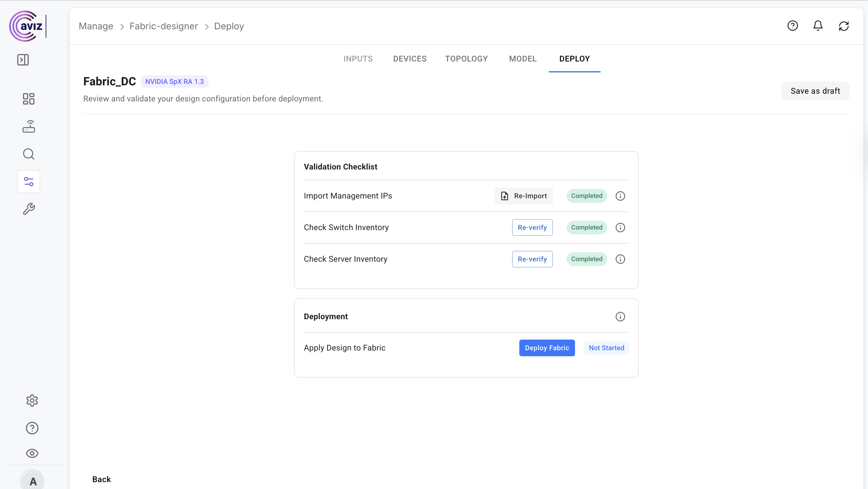
Task: Open the router devices sidebar icon
Action: click(29, 126)
